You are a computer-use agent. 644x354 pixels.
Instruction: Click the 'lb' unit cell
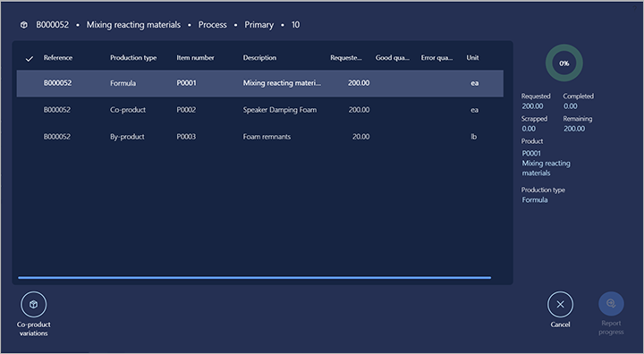(x=473, y=137)
